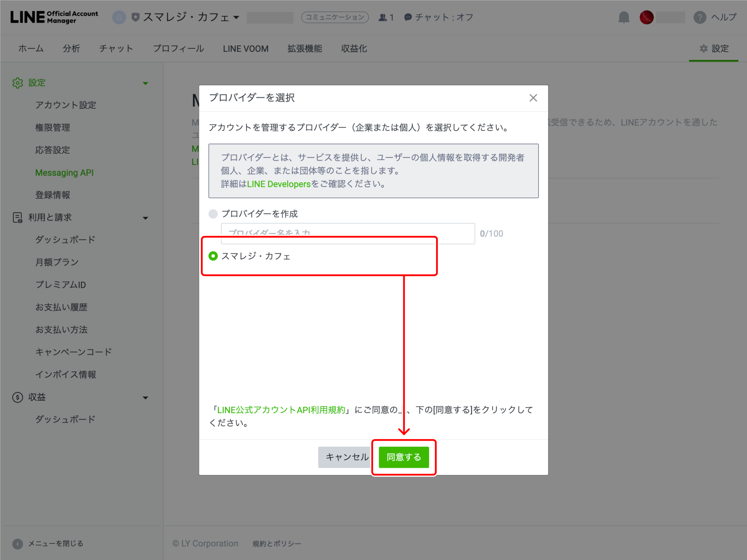The image size is (747, 560).
Task: Open the help question mark icon
Action: click(700, 17)
